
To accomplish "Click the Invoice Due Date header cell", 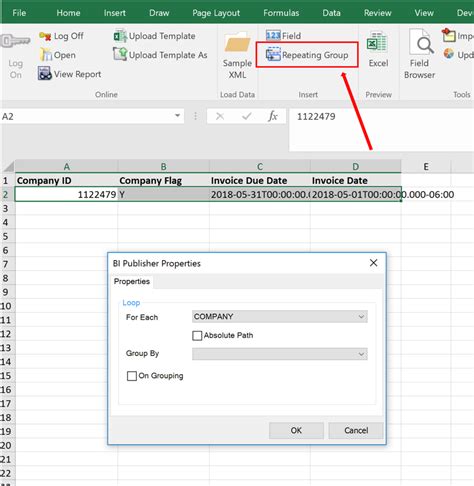I will (260, 180).
